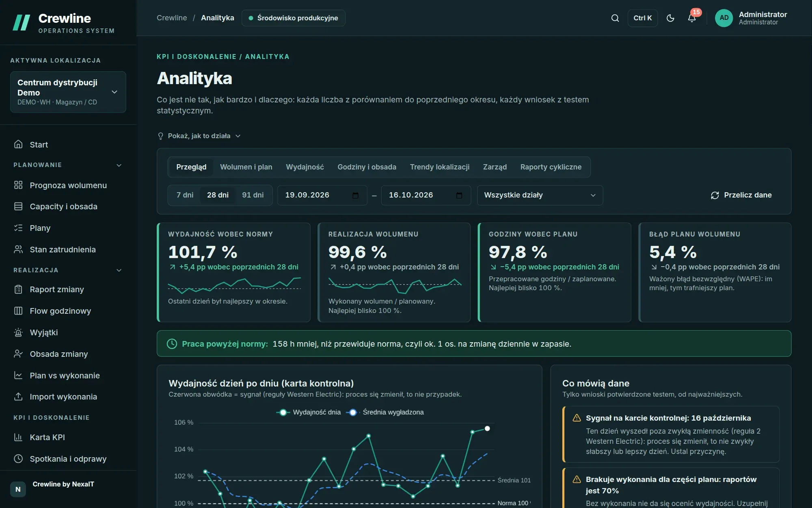Image resolution: width=812 pixels, height=508 pixels.
Task: Click the Crewline logo
Action: pos(63,23)
